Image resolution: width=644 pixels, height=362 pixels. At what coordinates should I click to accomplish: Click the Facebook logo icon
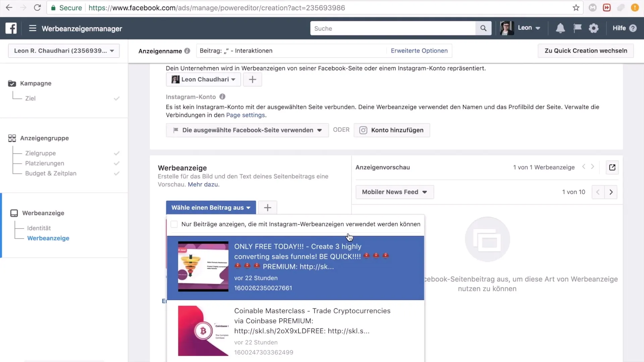(x=11, y=28)
